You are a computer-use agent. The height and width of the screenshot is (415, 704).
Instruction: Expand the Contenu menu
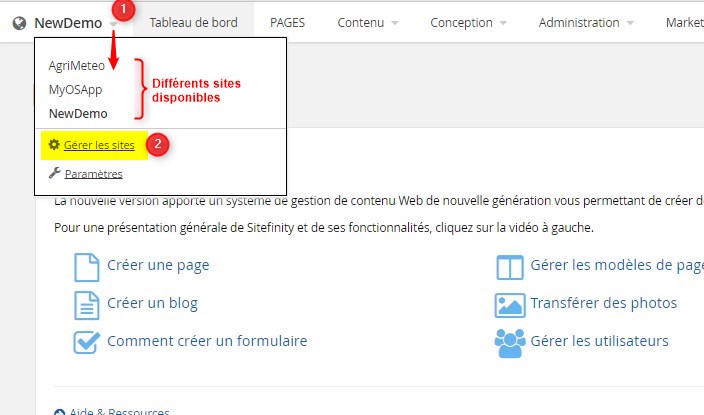[x=368, y=22]
